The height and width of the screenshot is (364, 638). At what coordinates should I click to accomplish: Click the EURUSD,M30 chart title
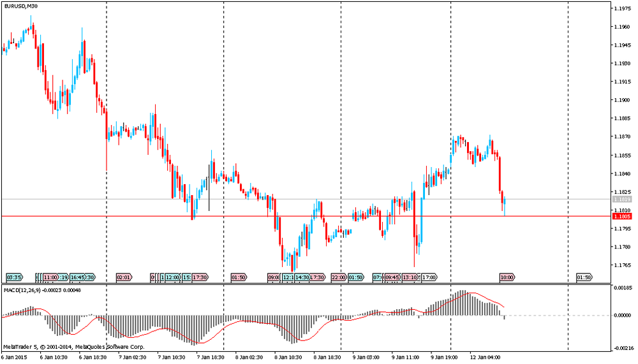19,6
